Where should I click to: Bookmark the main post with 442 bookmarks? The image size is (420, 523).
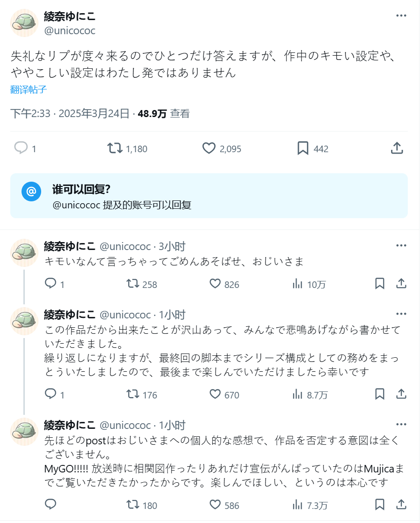(303, 148)
